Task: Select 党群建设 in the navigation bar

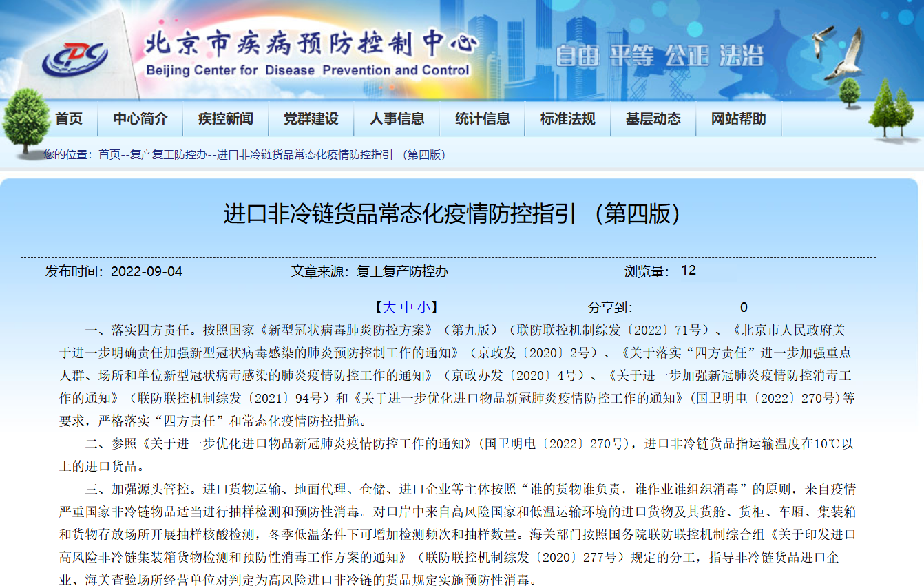Action: click(311, 119)
